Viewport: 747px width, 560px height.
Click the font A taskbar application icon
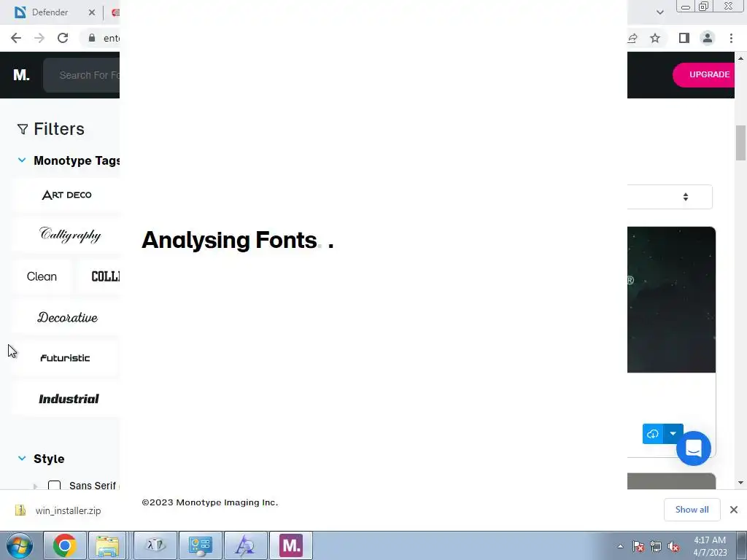point(246,545)
